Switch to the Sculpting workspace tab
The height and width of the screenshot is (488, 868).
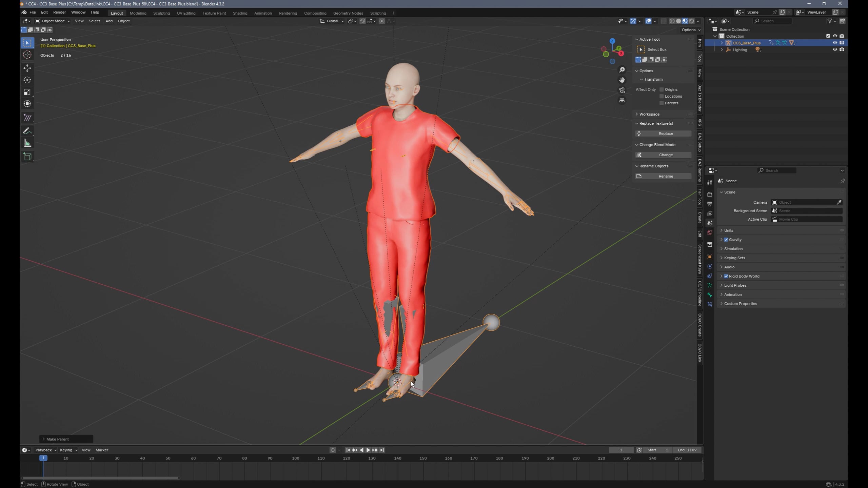pyautogui.click(x=161, y=13)
